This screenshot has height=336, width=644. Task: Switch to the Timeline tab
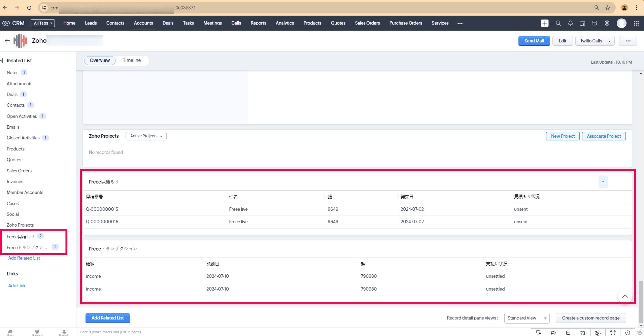132,60
